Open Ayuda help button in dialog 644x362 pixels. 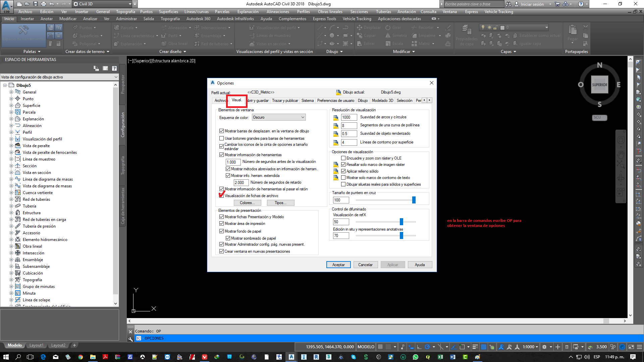click(420, 265)
